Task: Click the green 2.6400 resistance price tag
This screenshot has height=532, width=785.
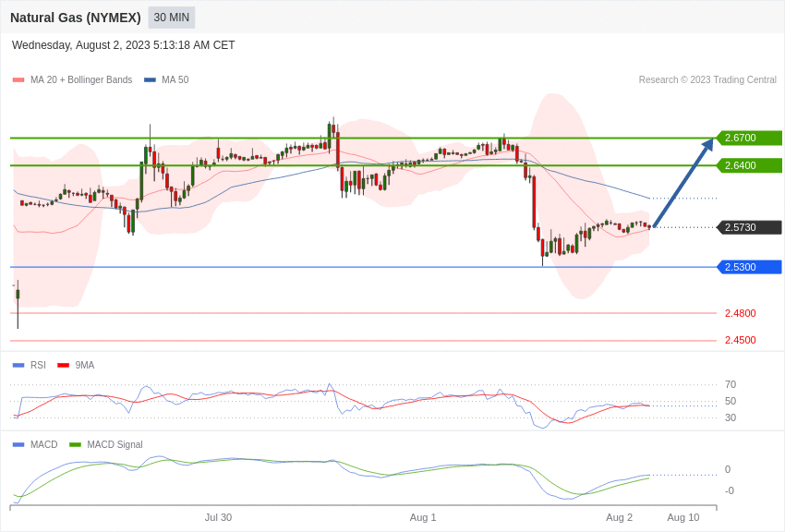Action: 749,165
